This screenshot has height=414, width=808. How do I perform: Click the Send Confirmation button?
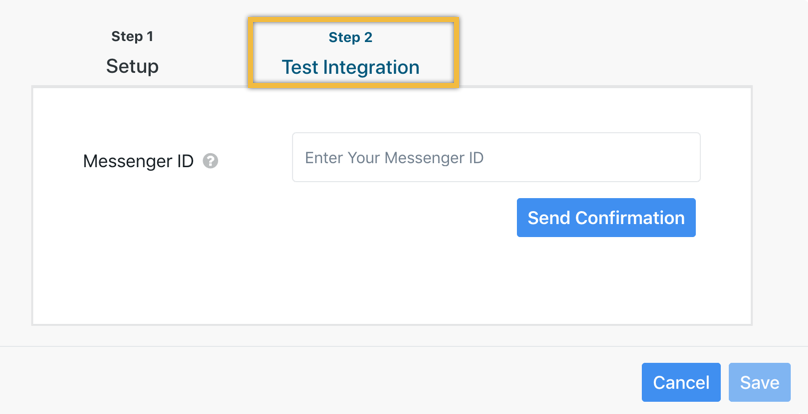click(x=606, y=218)
